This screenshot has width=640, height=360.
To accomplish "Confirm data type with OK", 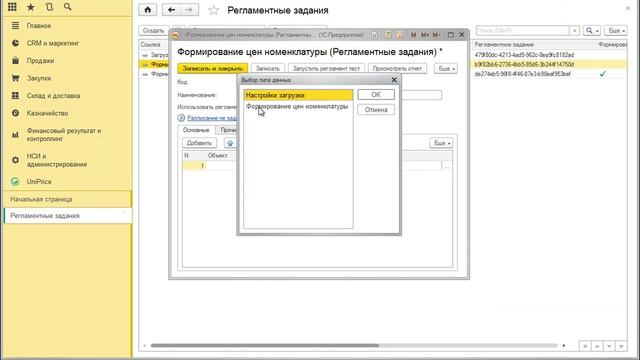I will (376, 95).
